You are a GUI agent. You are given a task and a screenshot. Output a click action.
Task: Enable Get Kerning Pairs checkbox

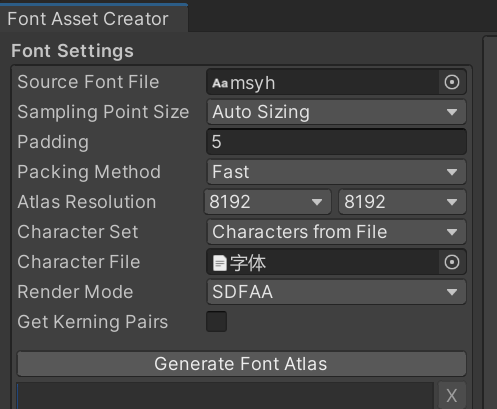point(216,322)
